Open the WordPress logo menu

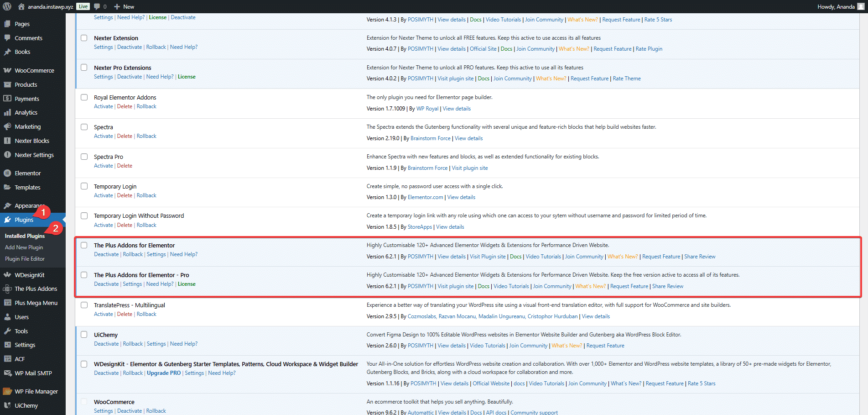coord(7,6)
